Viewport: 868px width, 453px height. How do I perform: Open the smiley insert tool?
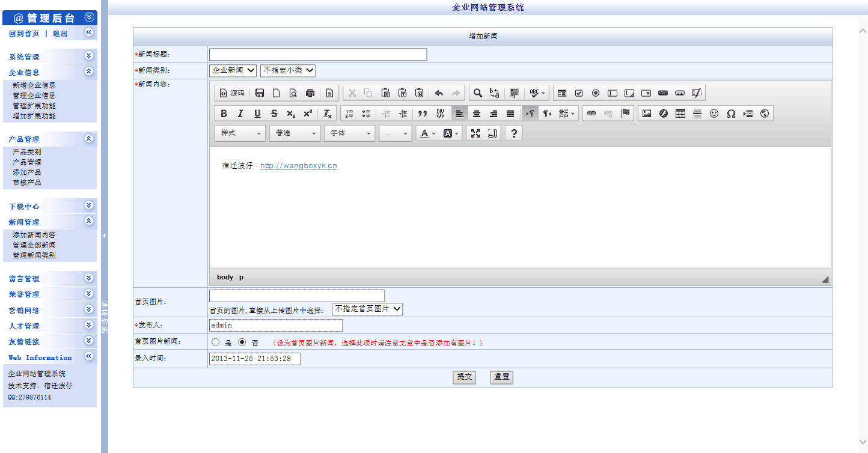714,114
